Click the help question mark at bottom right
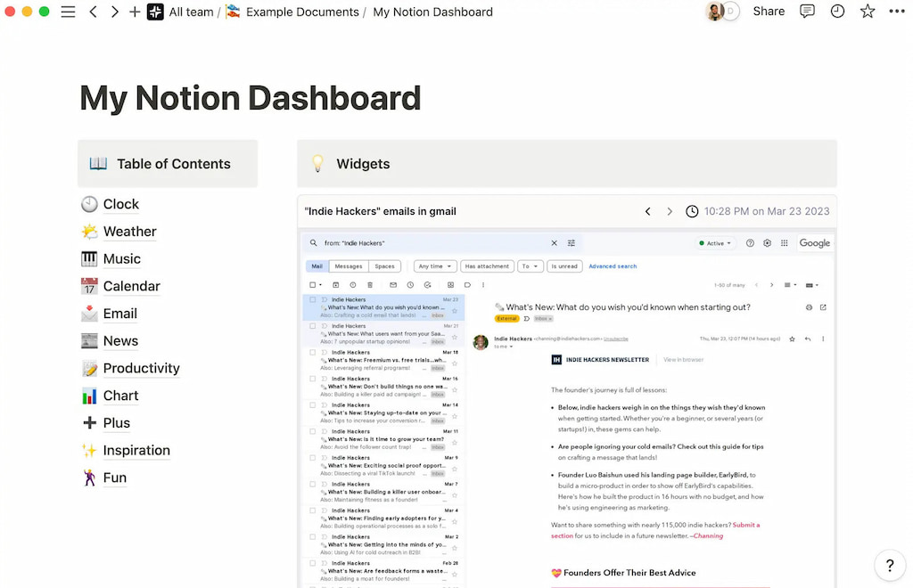 (889, 565)
